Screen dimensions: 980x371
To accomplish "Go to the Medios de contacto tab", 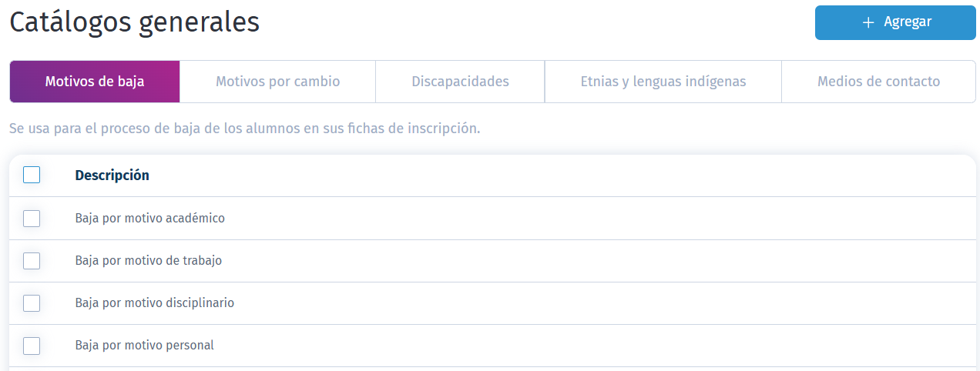I will [x=878, y=82].
